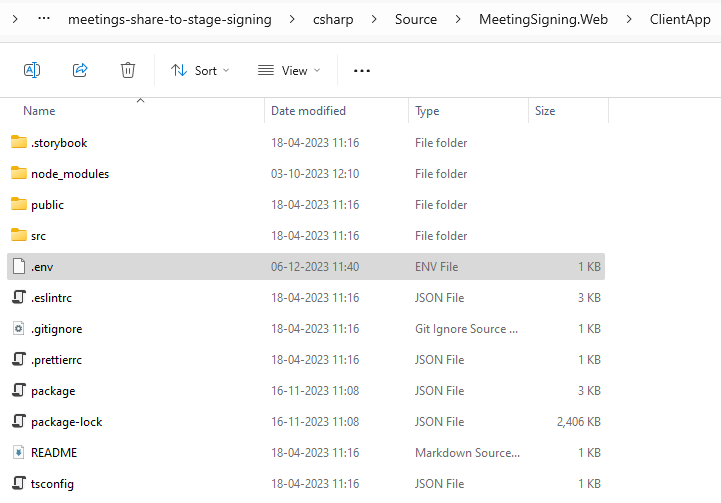The image size is (721, 503).
Task: Show hidden breadcrumb path with ellipsis
Action: (44, 19)
